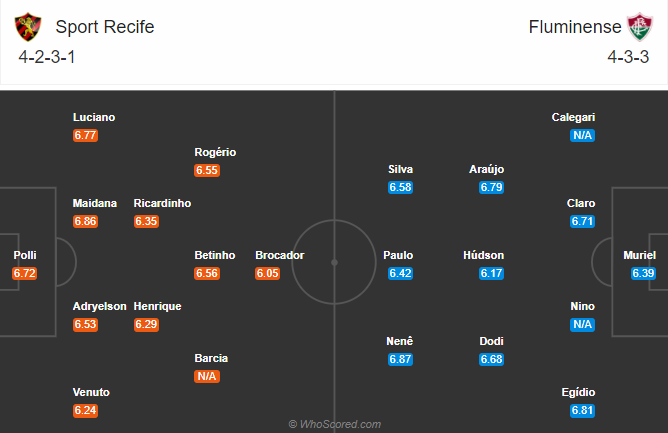668x433 pixels.
Task: Click the WhoScored.com watermark
Action: click(x=334, y=424)
